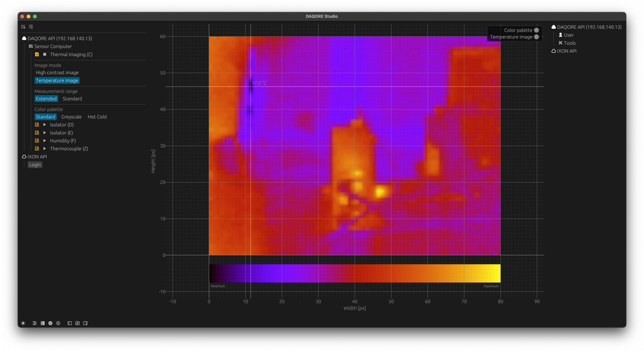Click the list settings icon above the tree
The image size is (644, 351).
pos(23,27)
